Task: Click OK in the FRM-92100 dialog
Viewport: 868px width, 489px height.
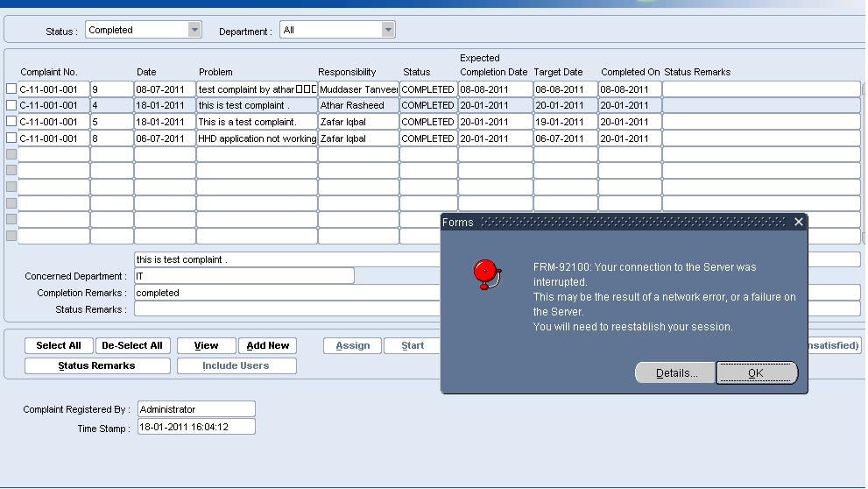Action: 757,372
